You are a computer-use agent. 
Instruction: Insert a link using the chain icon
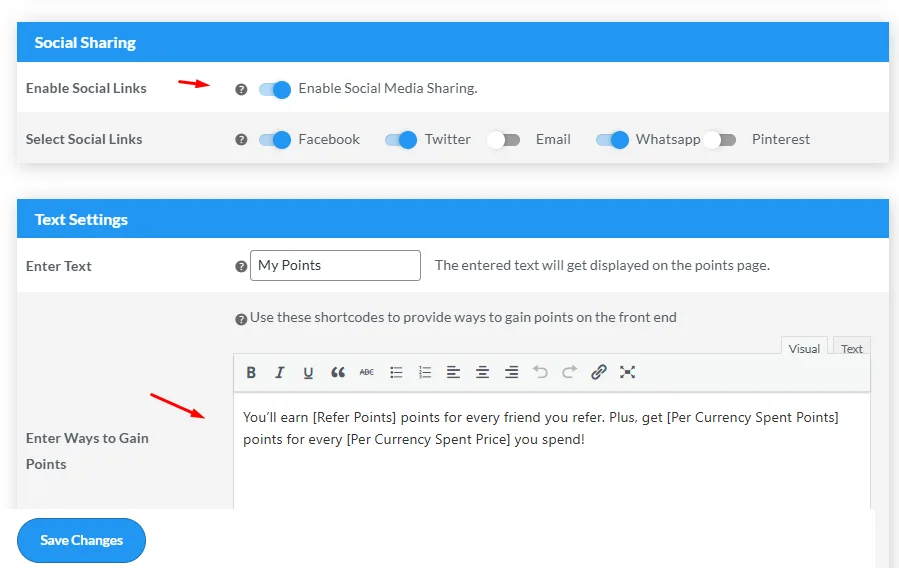click(599, 373)
